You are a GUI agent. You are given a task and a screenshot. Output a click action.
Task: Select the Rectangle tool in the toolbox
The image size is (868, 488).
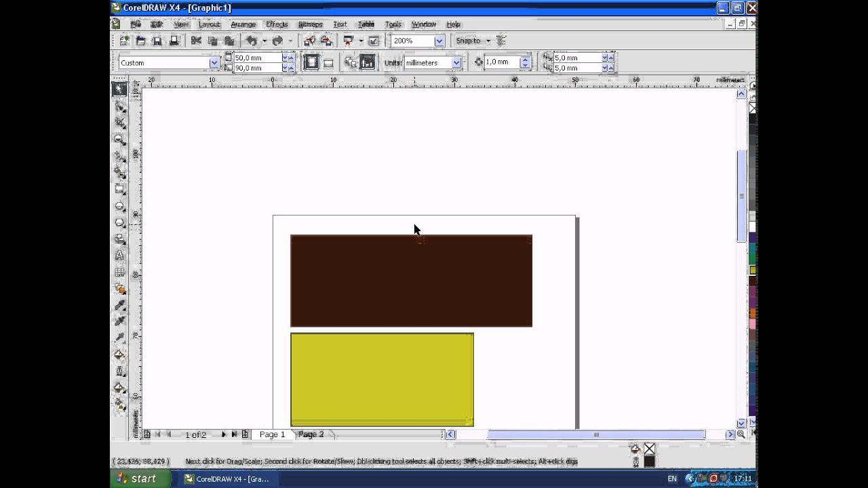[120, 189]
